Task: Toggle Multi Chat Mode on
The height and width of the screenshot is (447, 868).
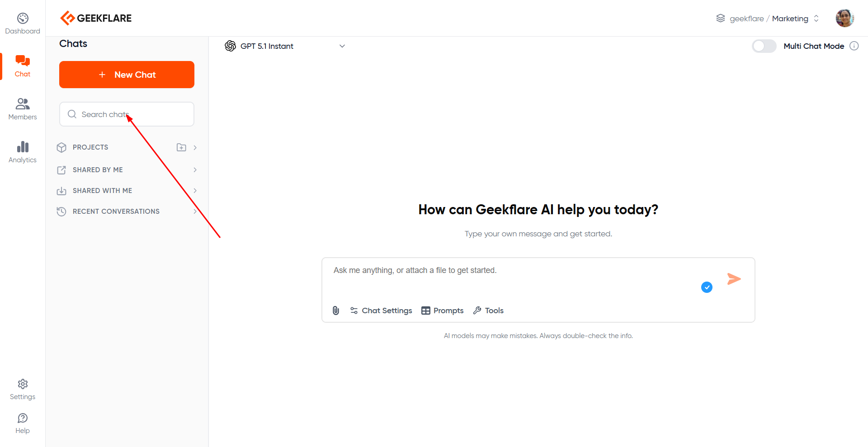Action: [x=764, y=46]
